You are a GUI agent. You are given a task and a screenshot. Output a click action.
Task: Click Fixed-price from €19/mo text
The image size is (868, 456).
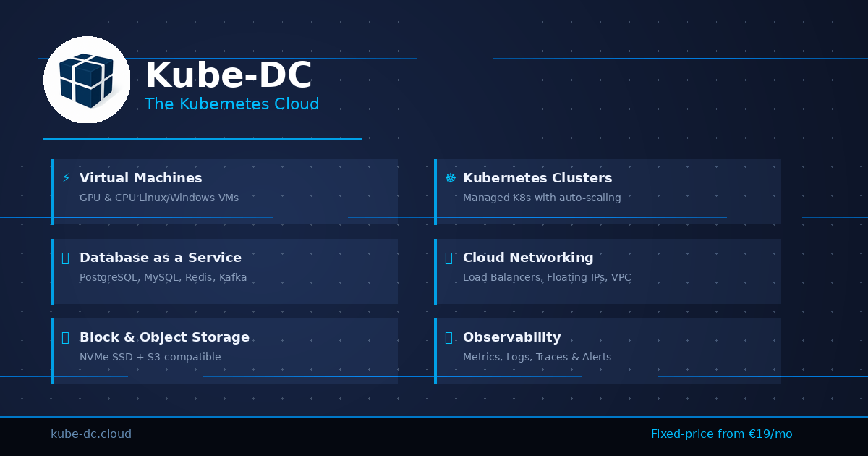pyautogui.click(x=722, y=434)
